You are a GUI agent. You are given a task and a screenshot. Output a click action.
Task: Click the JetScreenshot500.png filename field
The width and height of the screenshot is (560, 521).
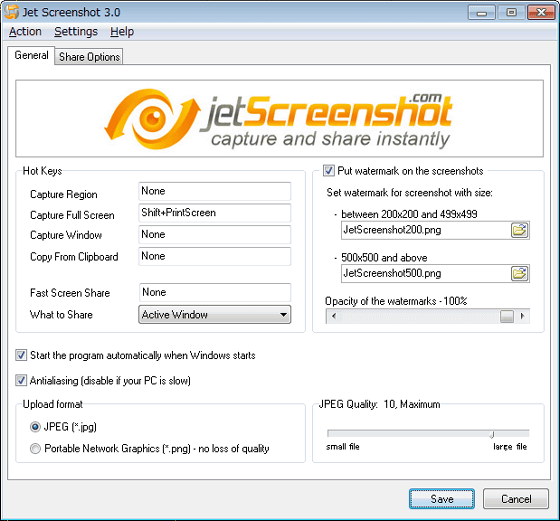point(426,274)
